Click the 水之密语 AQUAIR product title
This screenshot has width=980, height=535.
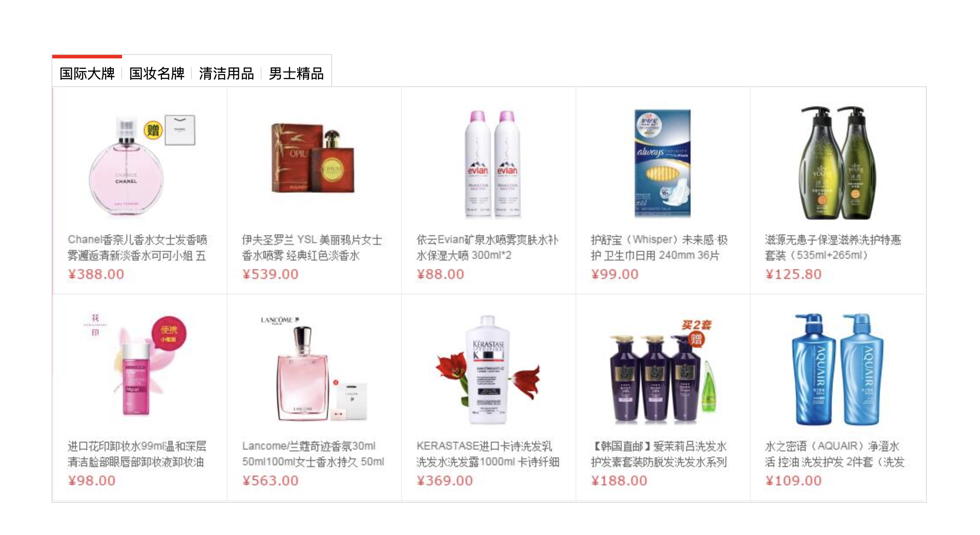(835, 454)
